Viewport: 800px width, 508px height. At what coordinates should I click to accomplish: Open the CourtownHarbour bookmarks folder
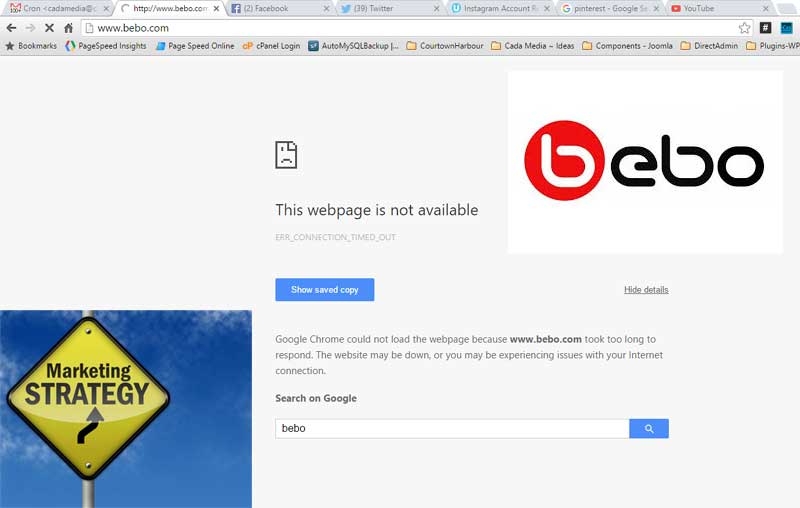coord(446,46)
